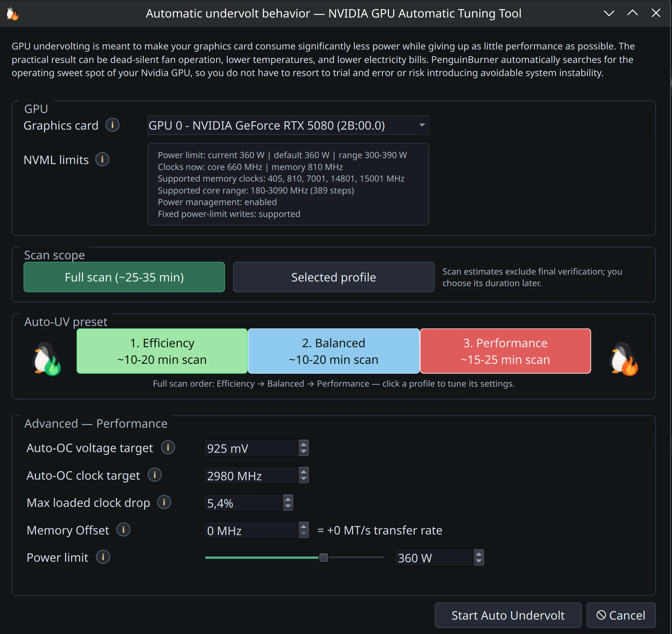Click the "Supported core range: 180-3090 MHz" line
The width and height of the screenshot is (672, 634).
(256, 190)
